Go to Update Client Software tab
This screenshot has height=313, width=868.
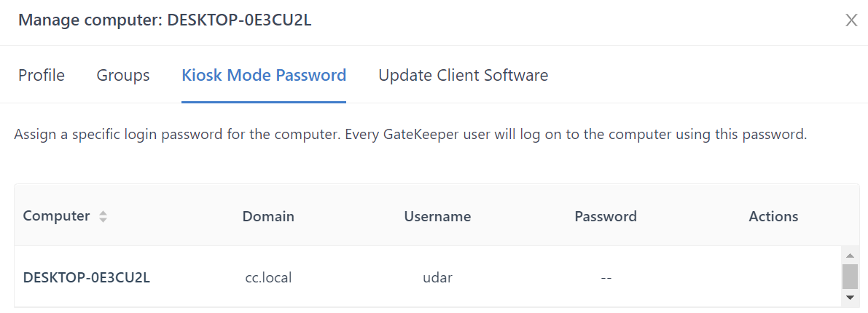point(463,75)
